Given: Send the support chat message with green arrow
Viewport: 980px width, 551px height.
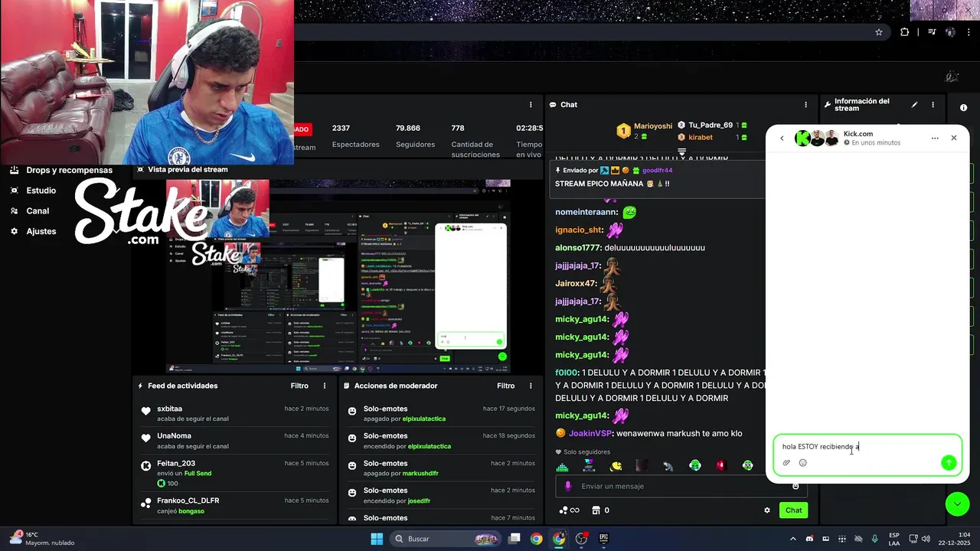Looking at the screenshot, I should 949,462.
